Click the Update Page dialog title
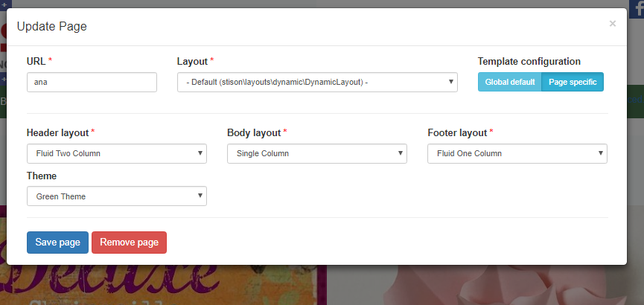The height and width of the screenshot is (305, 644). 52,27
